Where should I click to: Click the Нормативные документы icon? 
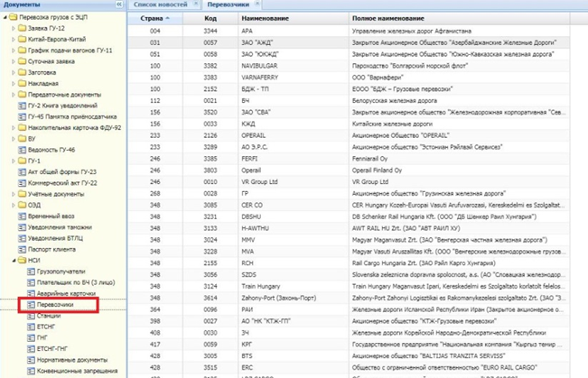[x=31, y=360]
